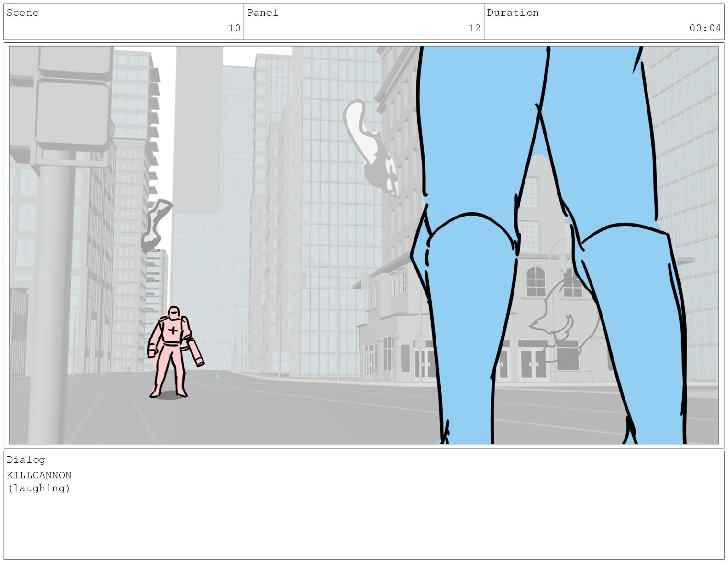Click the Panel header label
This screenshot has width=728, height=563.
[x=263, y=13]
